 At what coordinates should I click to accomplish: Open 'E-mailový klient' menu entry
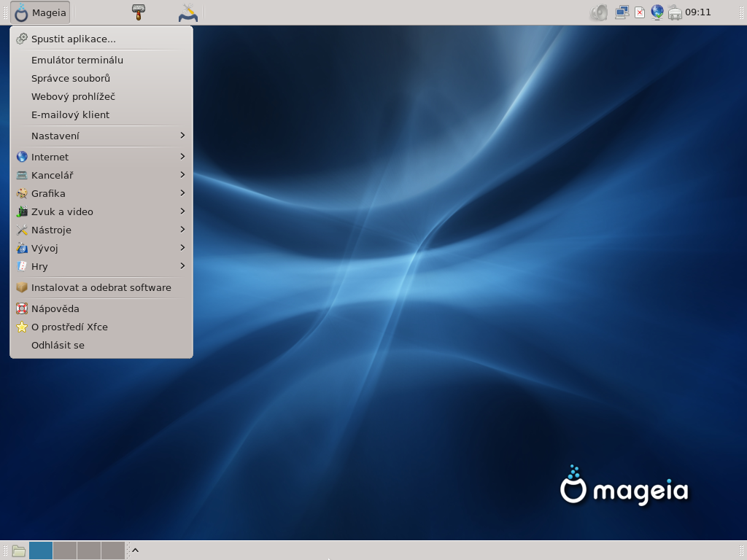coord(101,114)
